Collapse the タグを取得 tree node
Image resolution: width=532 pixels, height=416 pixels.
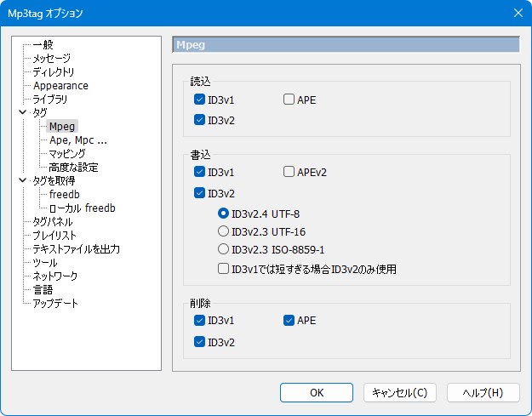[22, 180]
